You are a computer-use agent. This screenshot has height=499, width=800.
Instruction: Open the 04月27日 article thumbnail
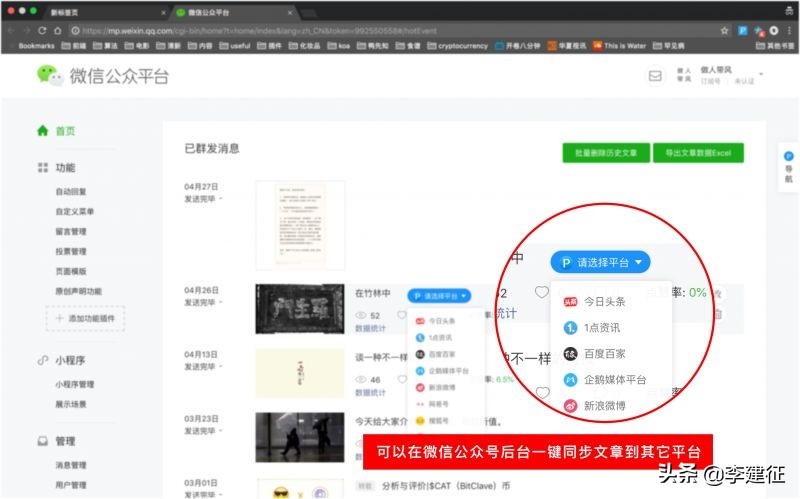[x=300, y=225]
